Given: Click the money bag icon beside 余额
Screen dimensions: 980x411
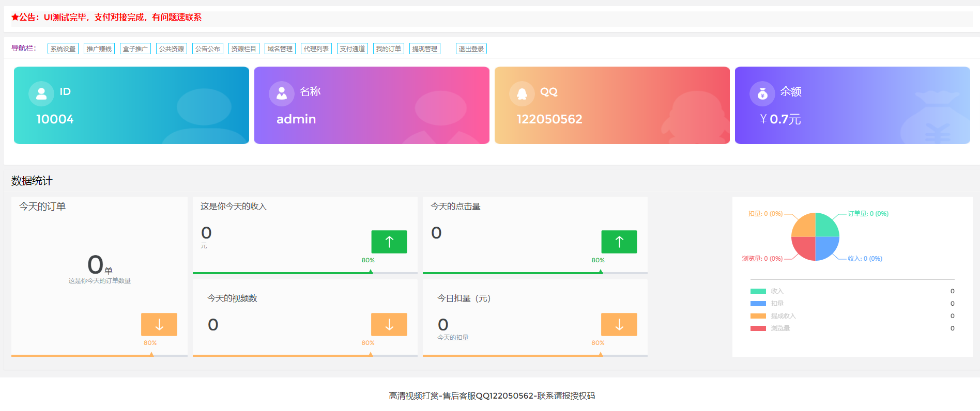Looking at the screenshot, I should [762, 94].
